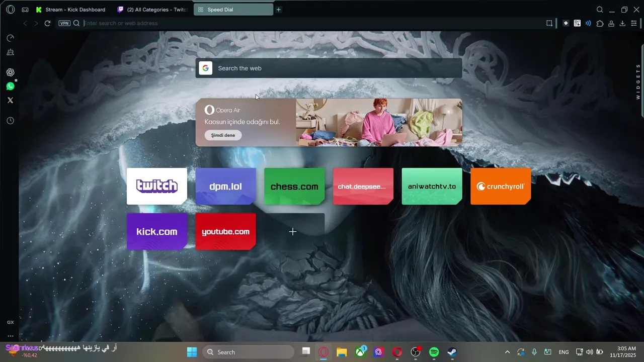Select the Speed Dial tab

pyautogui.click(x=233, y=10)
